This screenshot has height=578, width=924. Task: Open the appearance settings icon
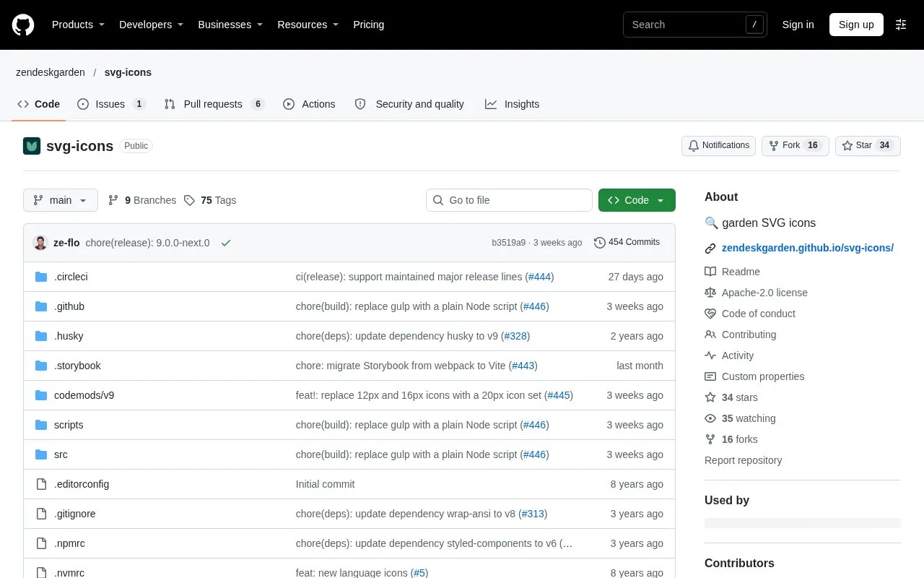pyautogui.click(x=901, y=25)
